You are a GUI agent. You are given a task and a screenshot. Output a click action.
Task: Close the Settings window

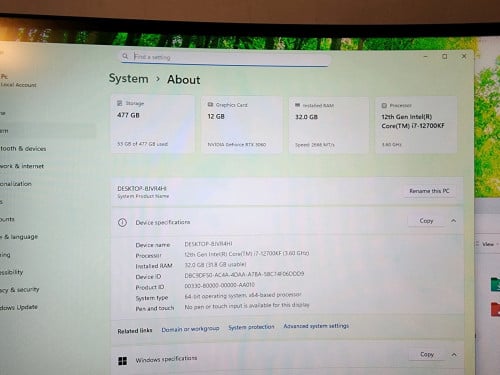tap(464, 56)
